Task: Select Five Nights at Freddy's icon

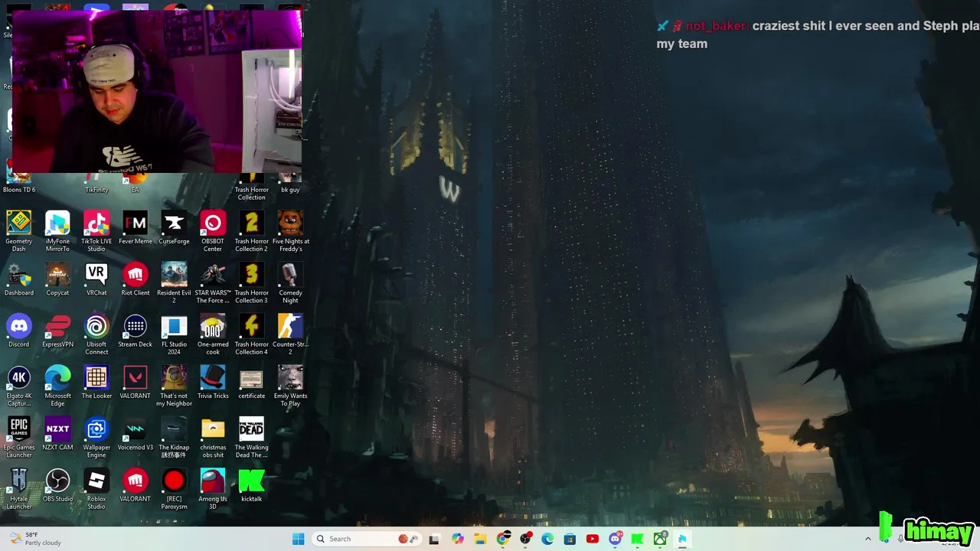Action: [x=290, y=231]
